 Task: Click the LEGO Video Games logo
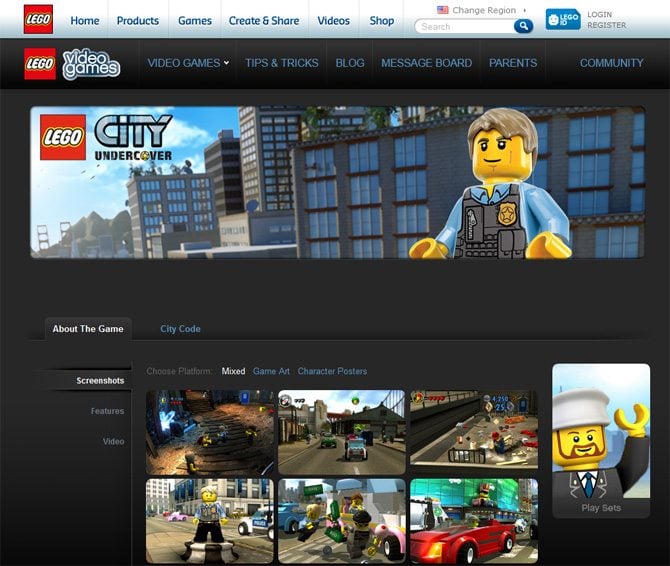(72, 63)
